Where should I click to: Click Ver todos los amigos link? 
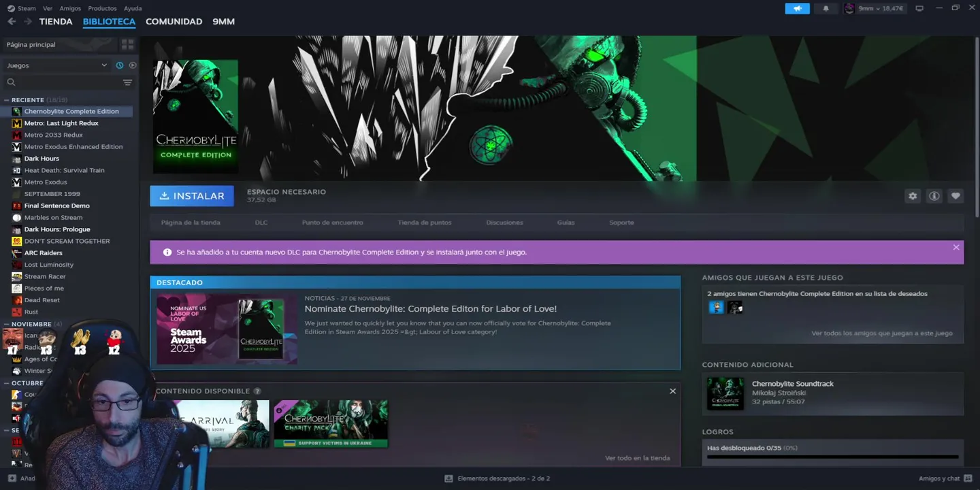[x=882, y=333]
